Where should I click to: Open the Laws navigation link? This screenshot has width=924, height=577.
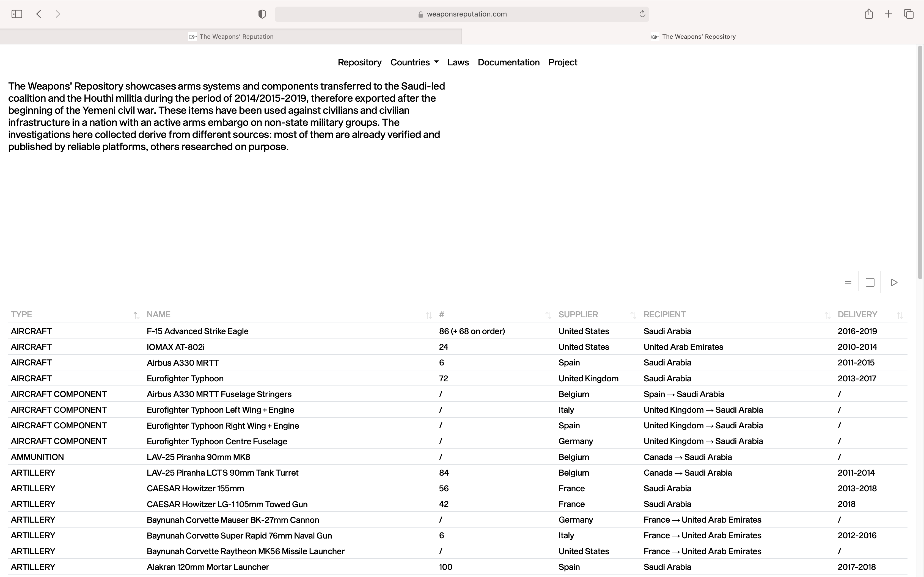pyautogui.click(x=458, y=62)
